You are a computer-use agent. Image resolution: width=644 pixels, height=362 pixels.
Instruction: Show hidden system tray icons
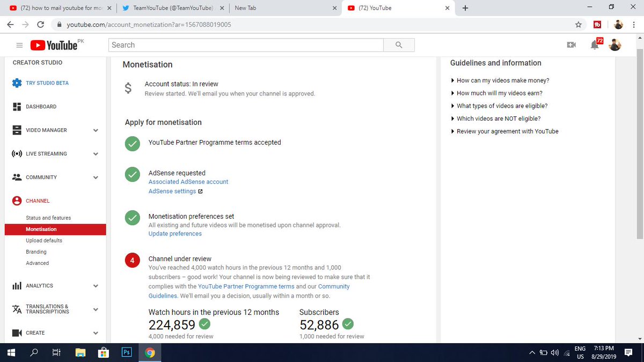coord(532,353)
